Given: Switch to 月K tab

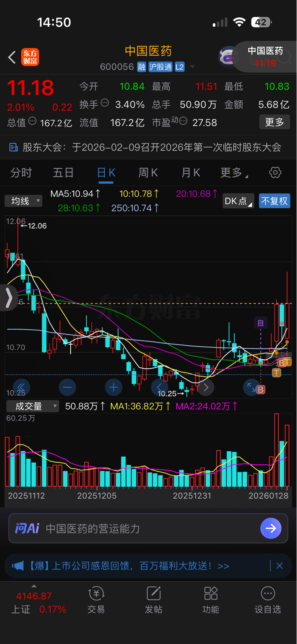Looking at the screenshot, I should (191, 173).
